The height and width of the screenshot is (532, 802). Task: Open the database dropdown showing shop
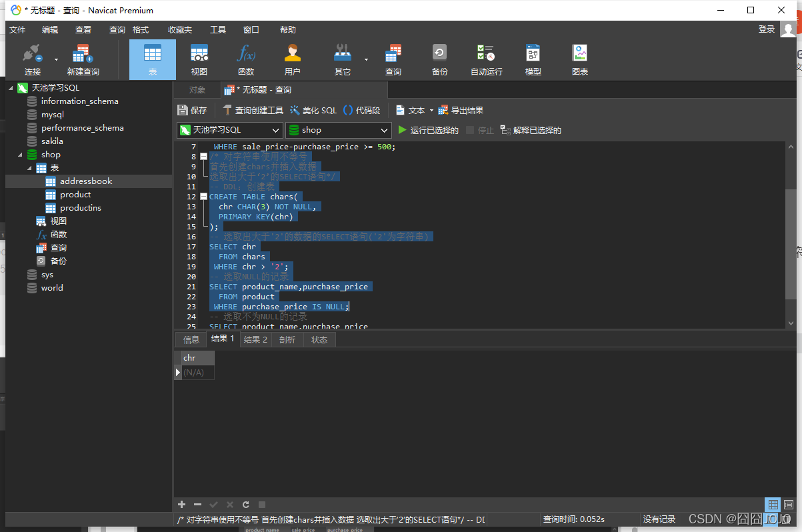pyautogui.click(x=338, y=130)
